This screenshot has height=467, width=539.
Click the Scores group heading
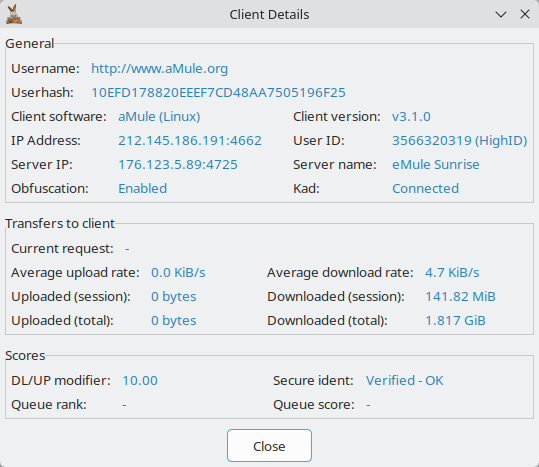click(25, 355)
